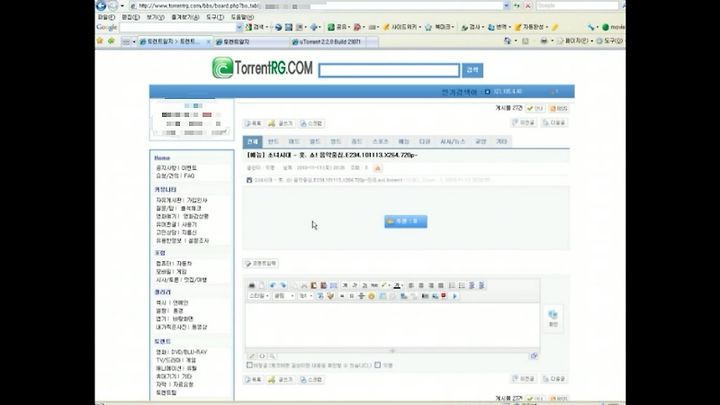
Task: Open the font size dropdown in the editor
Action: click(x=305, y=296)
